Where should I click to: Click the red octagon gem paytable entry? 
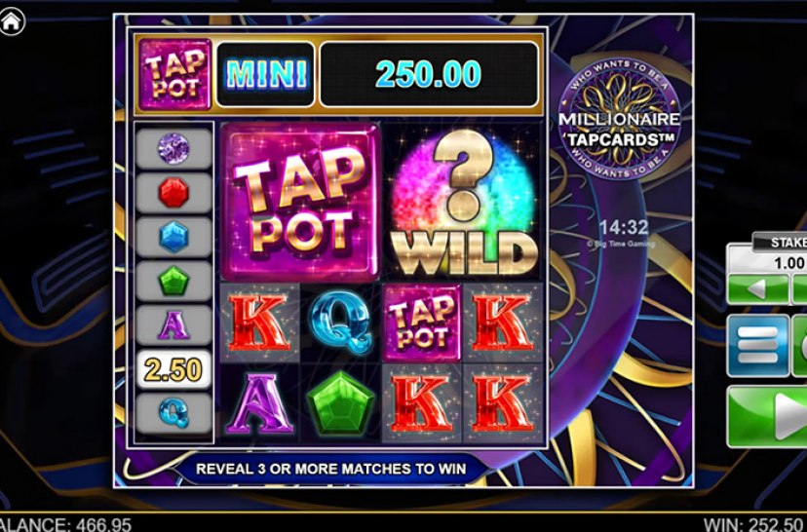point(173,193)
